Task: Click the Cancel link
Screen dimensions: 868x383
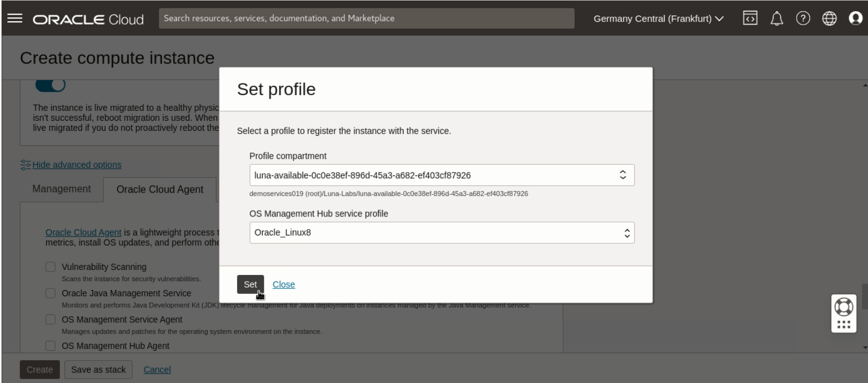Action: tap(157, 370)
